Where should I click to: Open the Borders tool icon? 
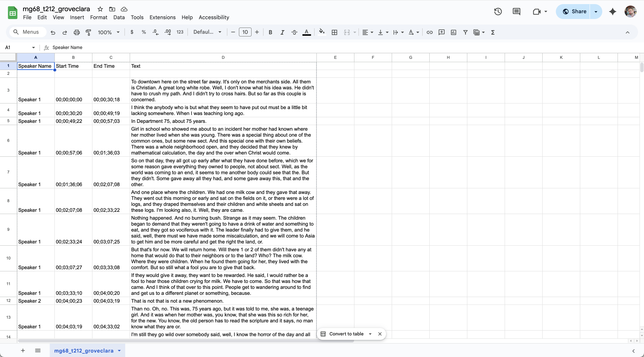(x=334, y=32)
